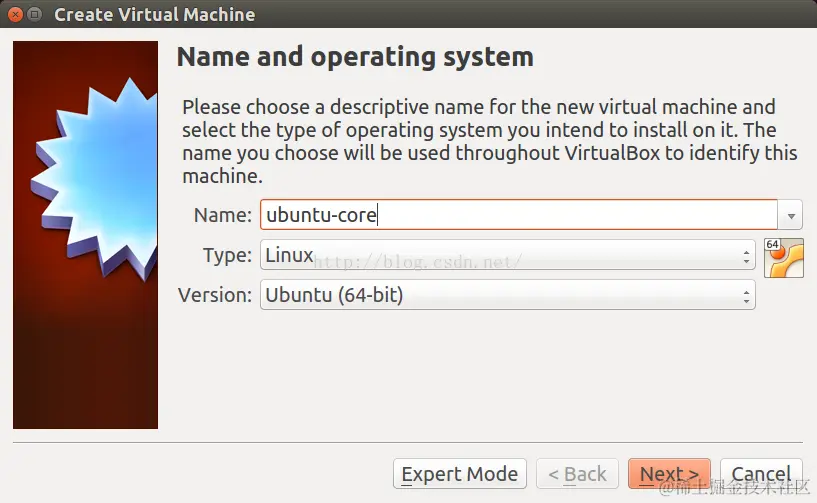Open the Type dropdown showing Linux

point(507,255)
